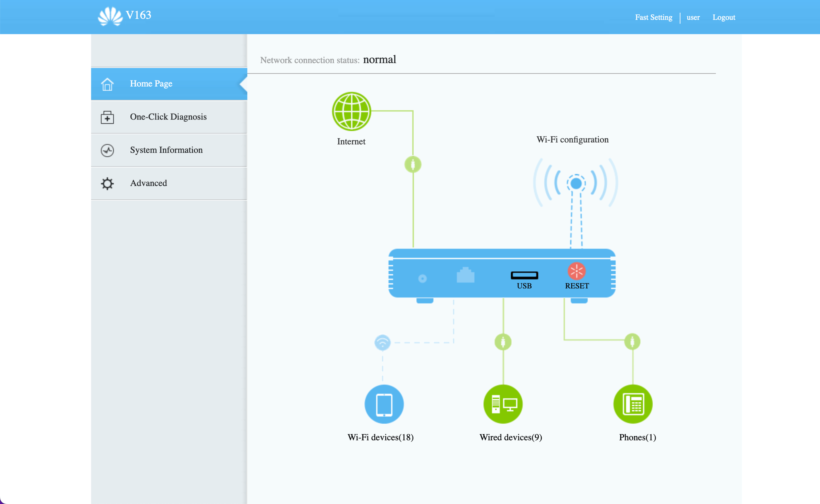Click the Wi-Fi devices(18) phone icon
This screenshot has height=504, width=820.
[384, 404]
